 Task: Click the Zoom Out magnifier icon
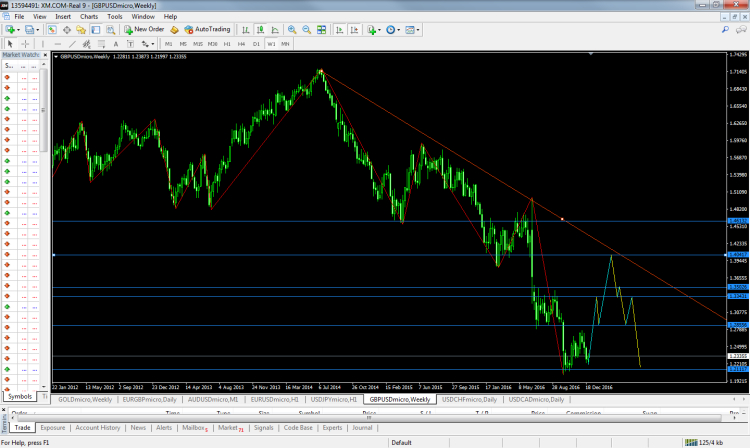click(307, 30)
